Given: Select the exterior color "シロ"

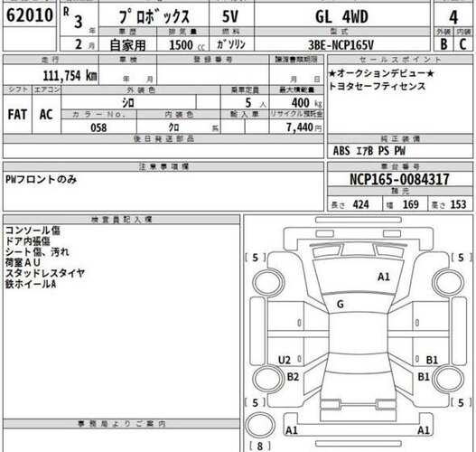Looking at the screenshot, I should [x=128, y=103].
